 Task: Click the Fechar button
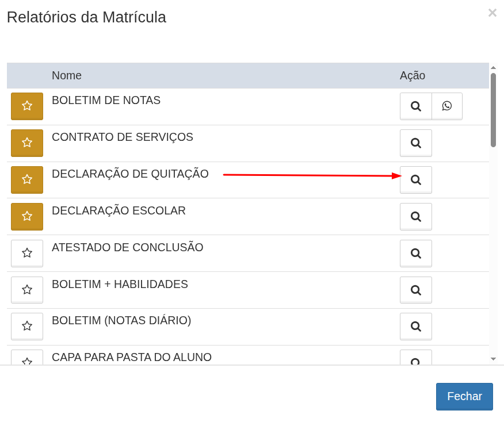464,397
